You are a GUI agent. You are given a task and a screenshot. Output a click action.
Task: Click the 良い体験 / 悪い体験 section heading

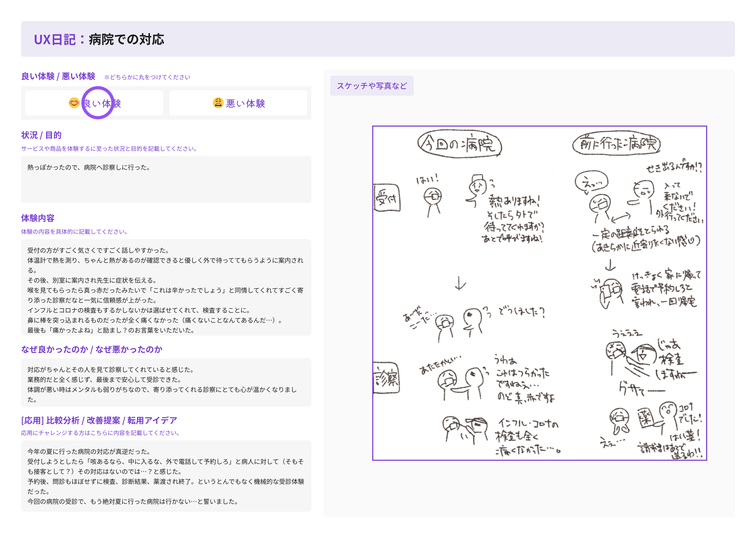pyautogui.click(x=58, y=76)
